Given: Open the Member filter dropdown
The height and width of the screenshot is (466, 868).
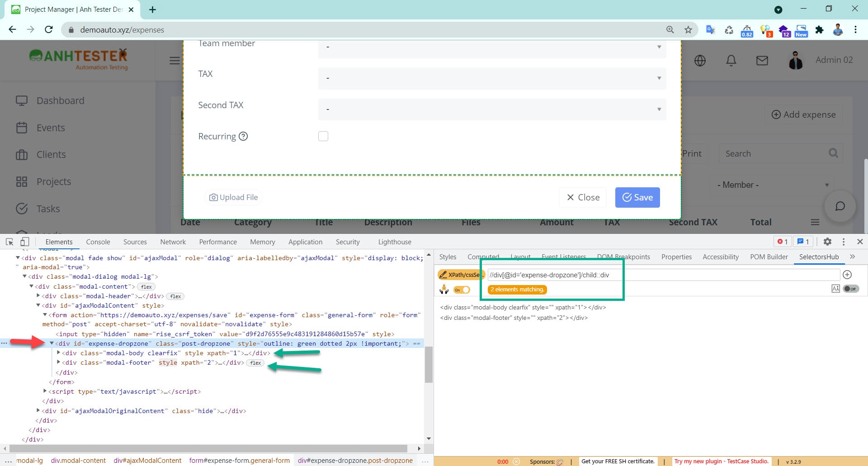Looking at the screenshot, I should 771,185.
